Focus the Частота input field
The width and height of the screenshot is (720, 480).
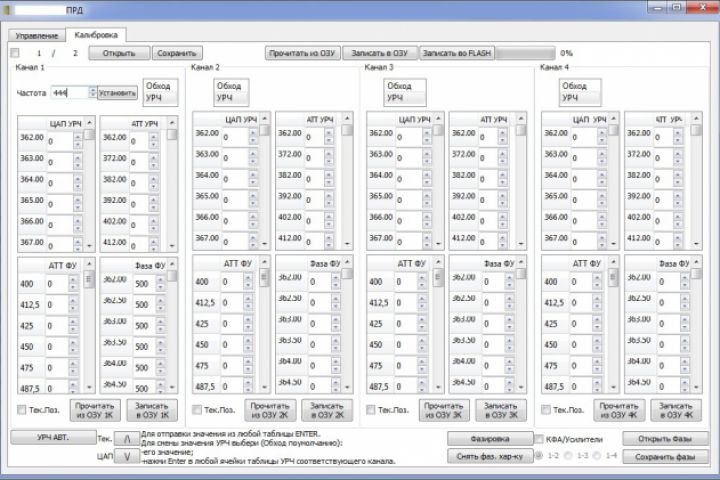coord(69,92)
